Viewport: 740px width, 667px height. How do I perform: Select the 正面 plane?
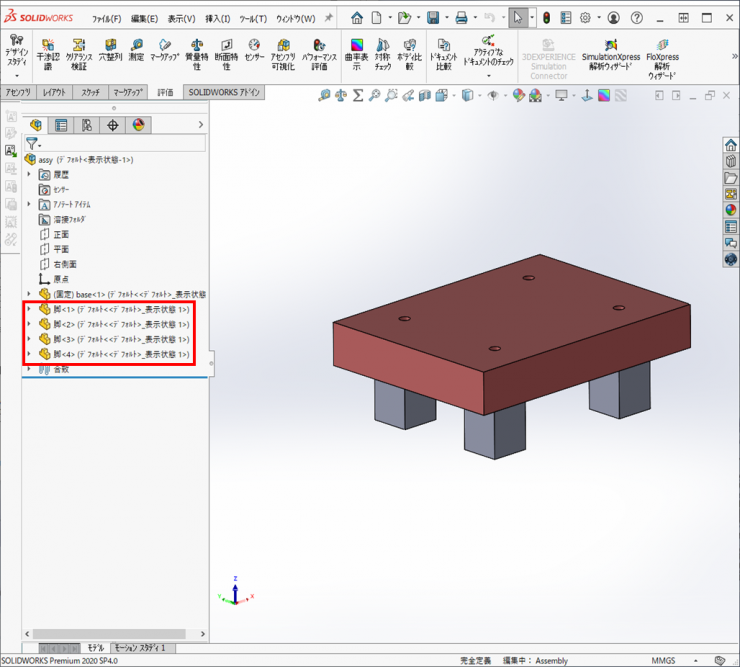[55, 234]
